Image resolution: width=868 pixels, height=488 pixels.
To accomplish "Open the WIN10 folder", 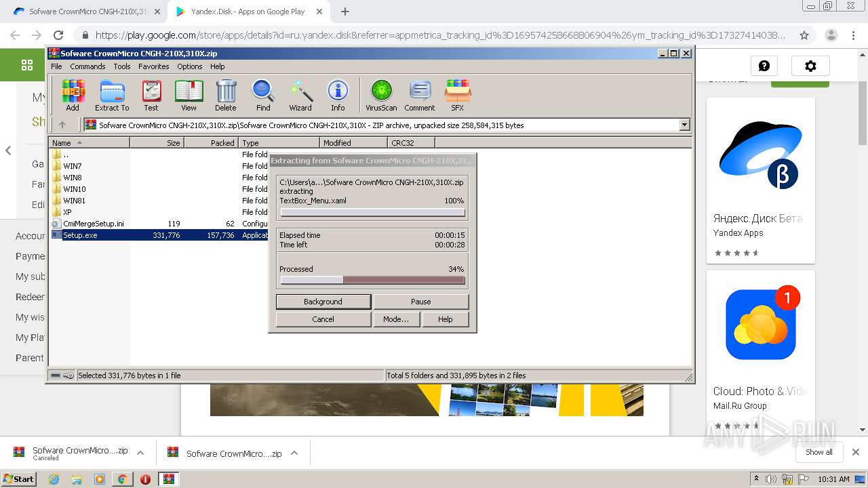I will pos(74,189).
